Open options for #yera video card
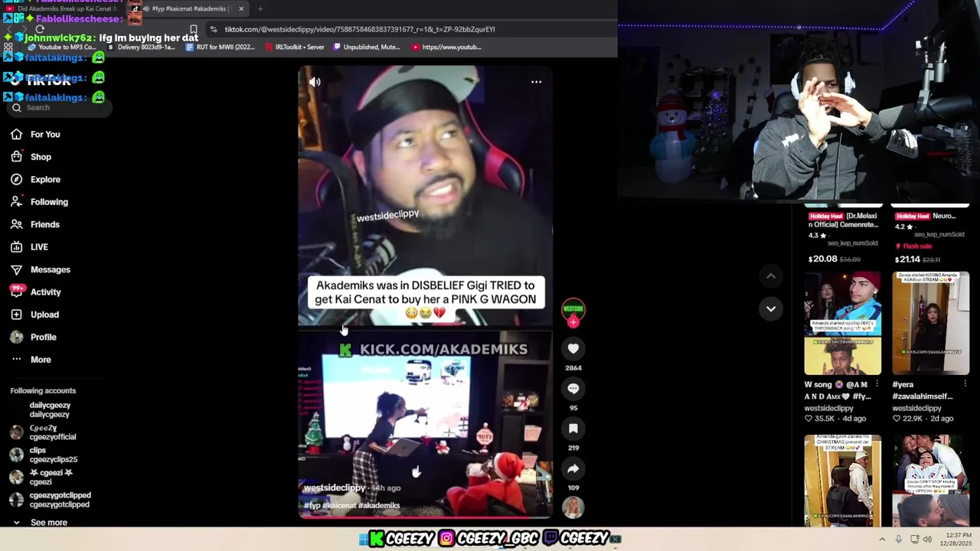980x551 pixels. (965, 385)
